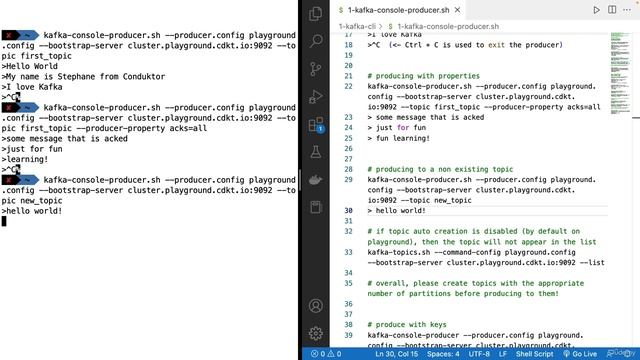This screenshot has height=360, width=640.
Task: Click the '# produce with keys' comment
Action: [407, 324]
